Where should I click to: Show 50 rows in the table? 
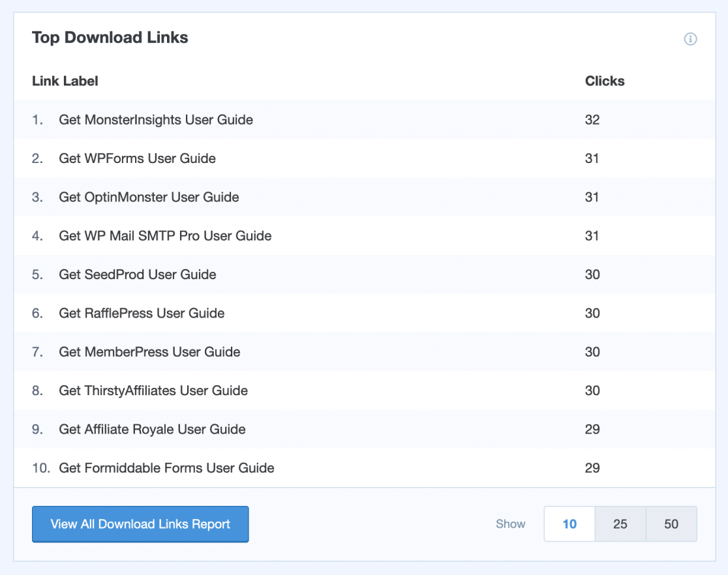(671, 524)
